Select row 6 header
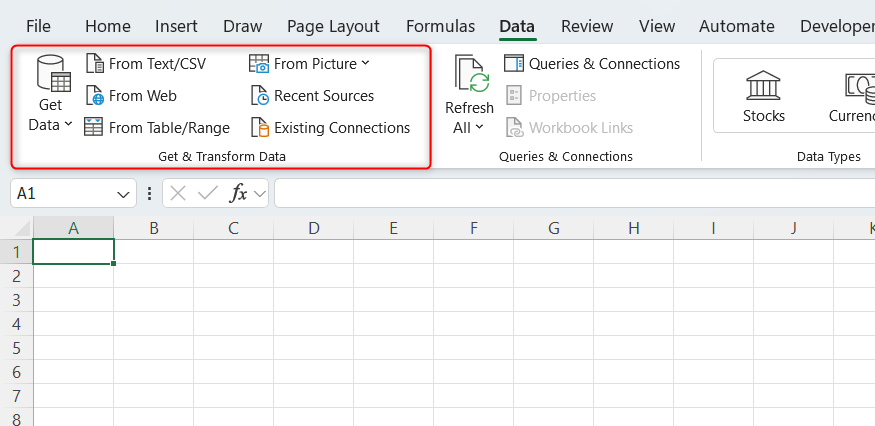This screenshot has height=426, width=875. coord(17,372)
